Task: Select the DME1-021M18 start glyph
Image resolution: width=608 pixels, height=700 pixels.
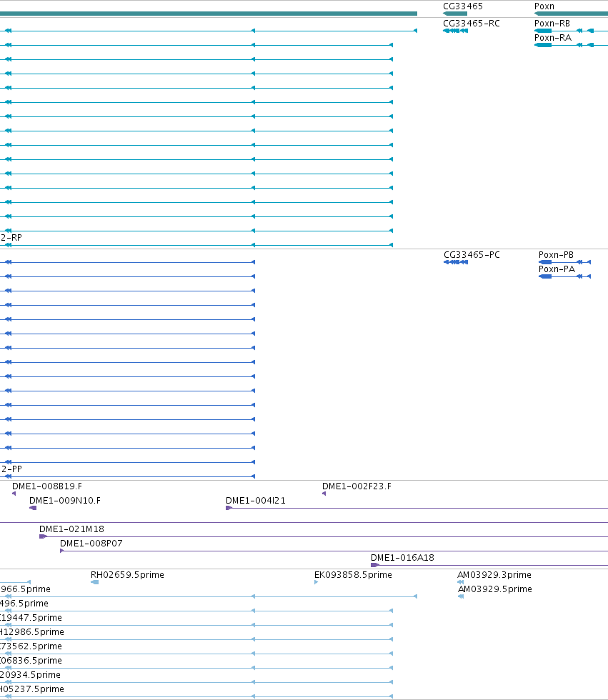Action: click(43, 536)
